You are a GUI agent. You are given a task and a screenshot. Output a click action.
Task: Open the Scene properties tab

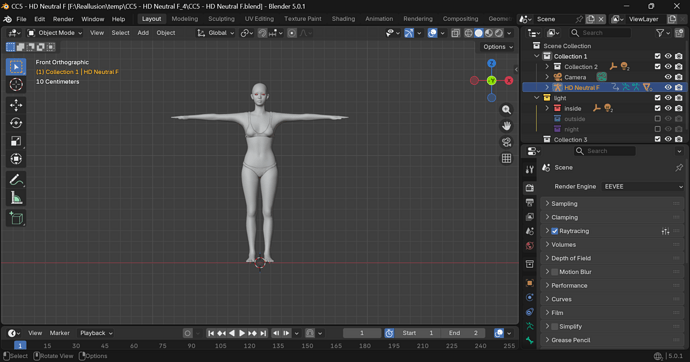(x=529, y=231)
